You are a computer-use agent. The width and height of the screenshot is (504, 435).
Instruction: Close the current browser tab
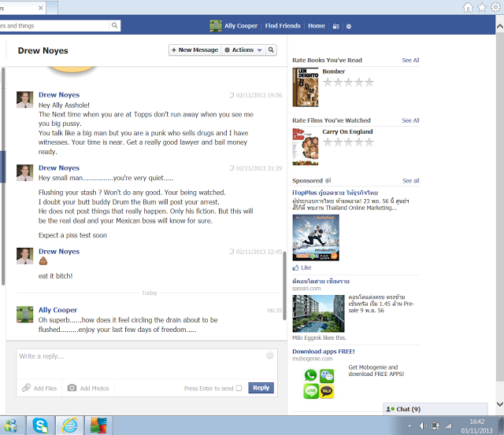coord(40,8)
